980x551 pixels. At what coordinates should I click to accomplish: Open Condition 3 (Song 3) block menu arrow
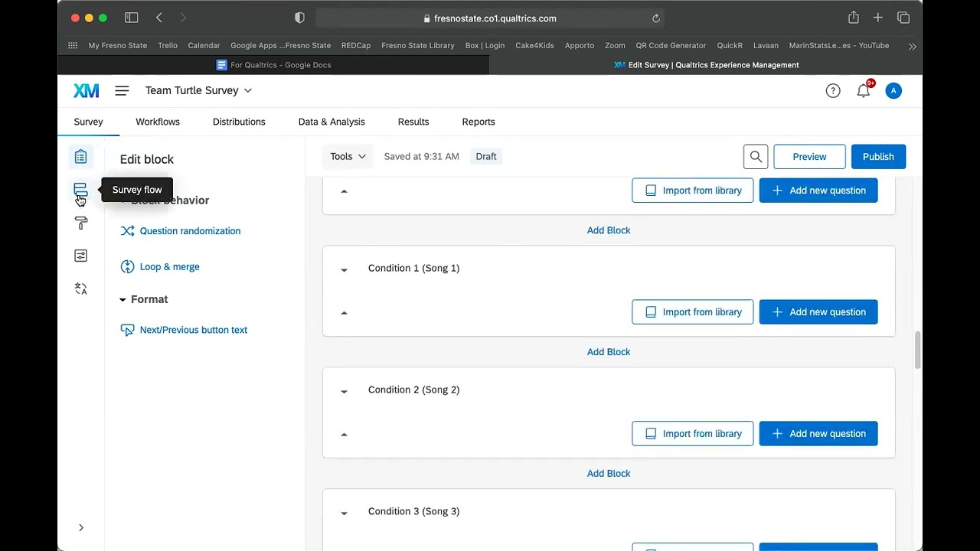tap(344, 513)
